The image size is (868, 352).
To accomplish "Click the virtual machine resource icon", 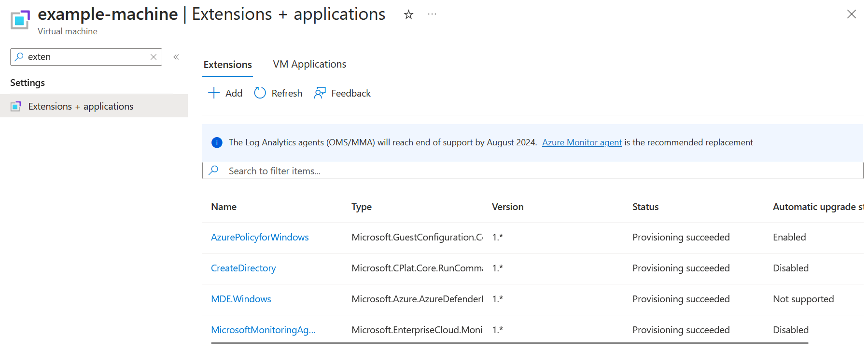I will (20, 20).
